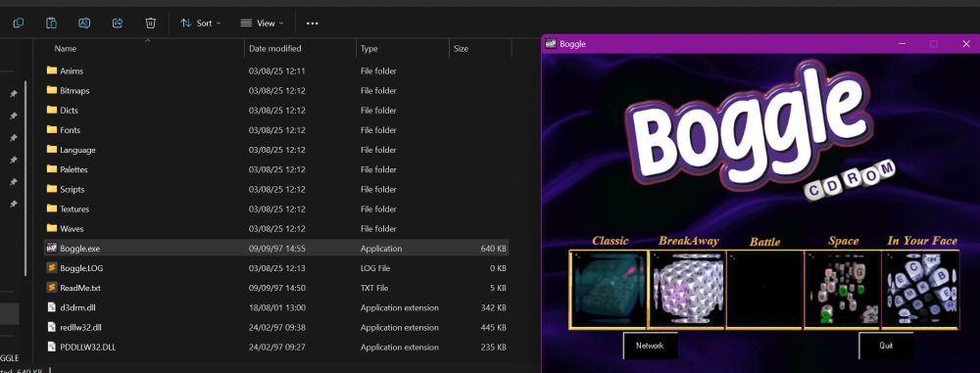
Task: Choose the BreakAway game mode thumbnail
Action: click(687, 289)
